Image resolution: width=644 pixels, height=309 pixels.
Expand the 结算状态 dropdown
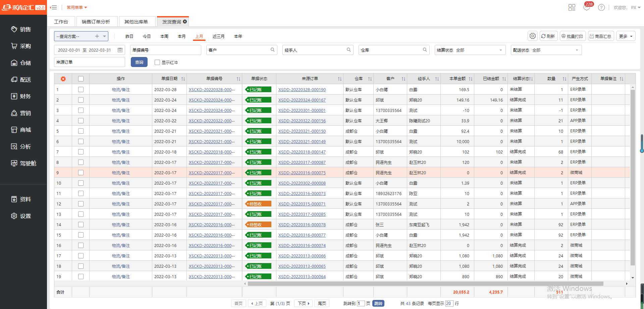[470, 50]
